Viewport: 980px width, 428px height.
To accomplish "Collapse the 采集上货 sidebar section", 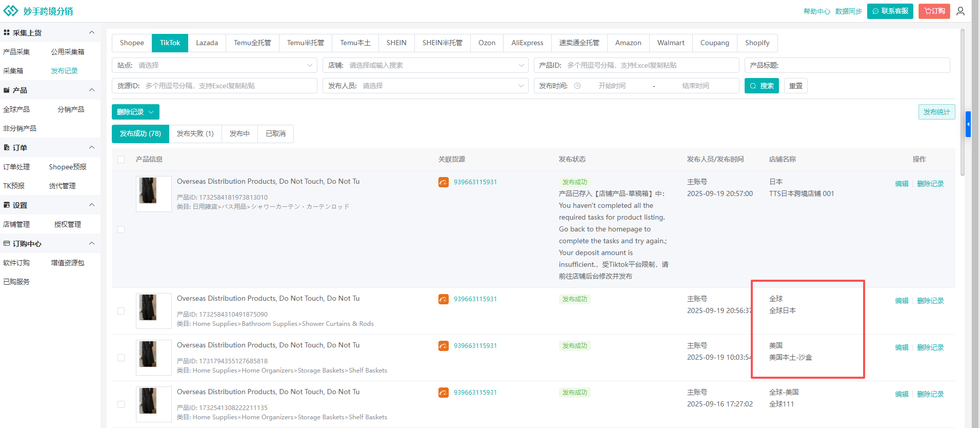I will 92,32.
